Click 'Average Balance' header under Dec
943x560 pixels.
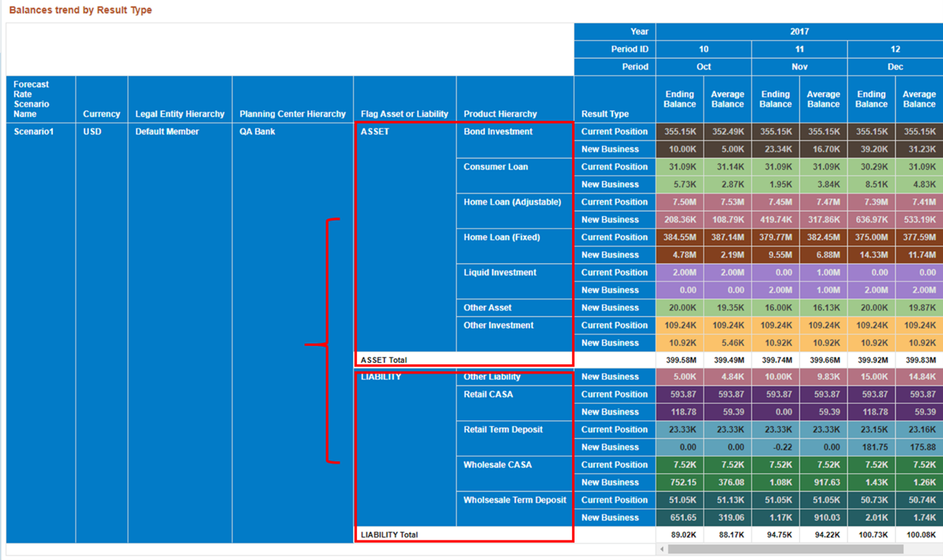click(x=920, y=99)
